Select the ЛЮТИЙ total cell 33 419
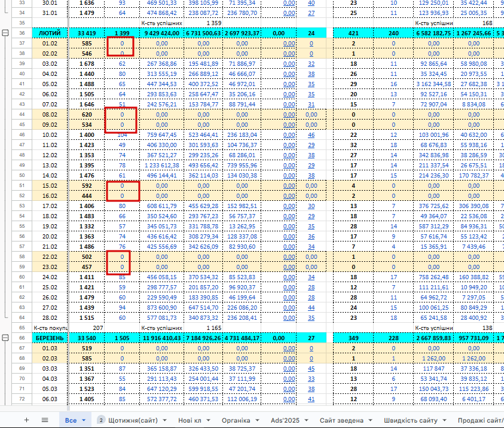This screenshot has height=428, width=504. [x=87, y=33]
